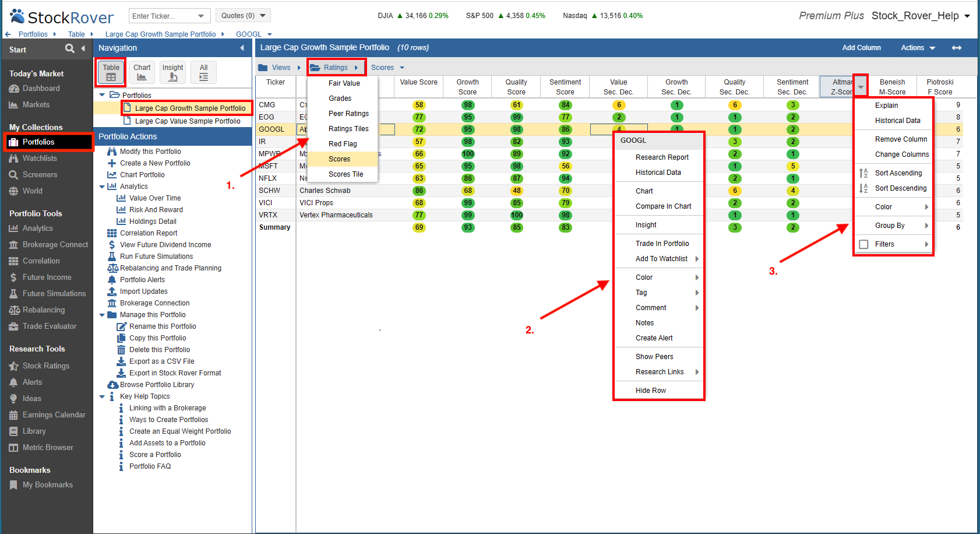Viewport: 980px width, 534px height.
Task: Click Sort Ascending in column menu
Action: pyautogui.click(x=894, y=173)
